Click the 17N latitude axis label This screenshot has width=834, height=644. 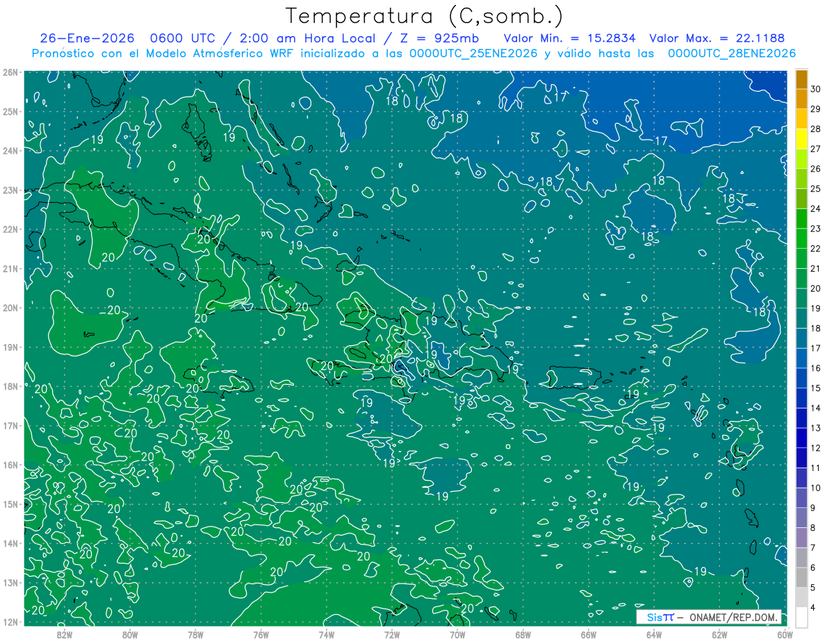coord(10,425)
